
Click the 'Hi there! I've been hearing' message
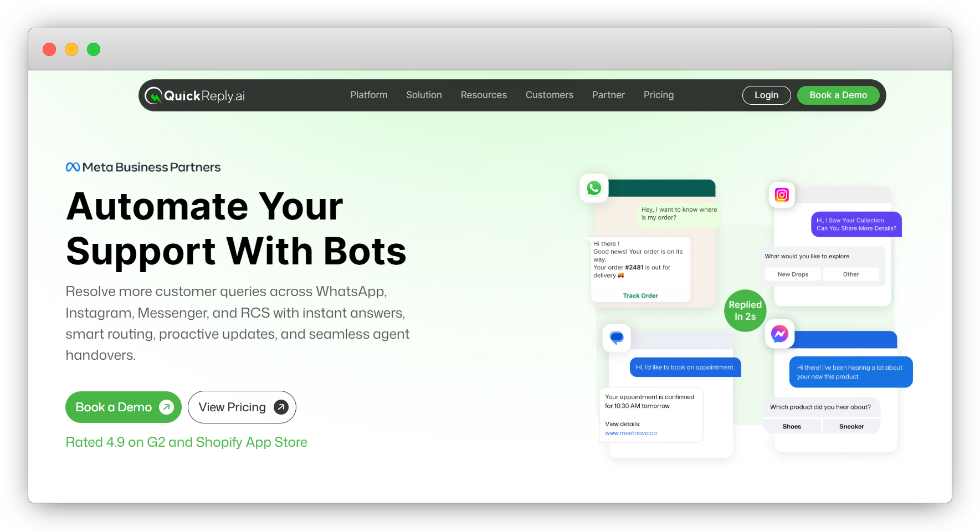click(x=851, y=372)
